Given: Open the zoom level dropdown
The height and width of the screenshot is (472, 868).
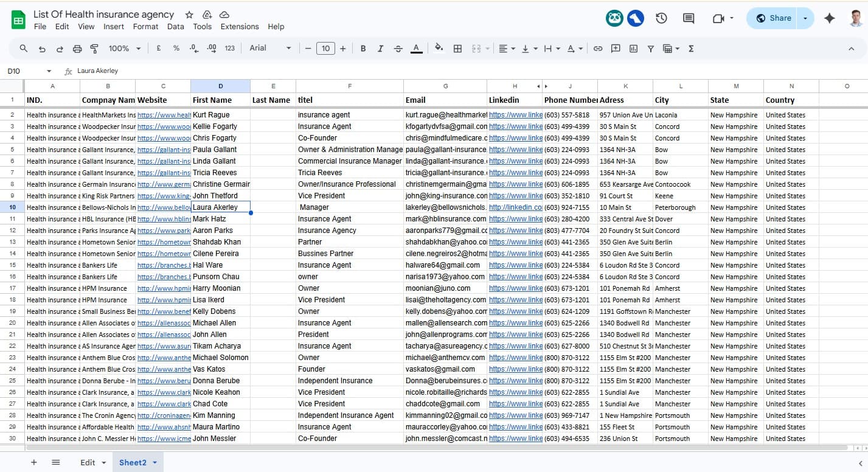Looking at the screenshot, I should click(125, 49).
